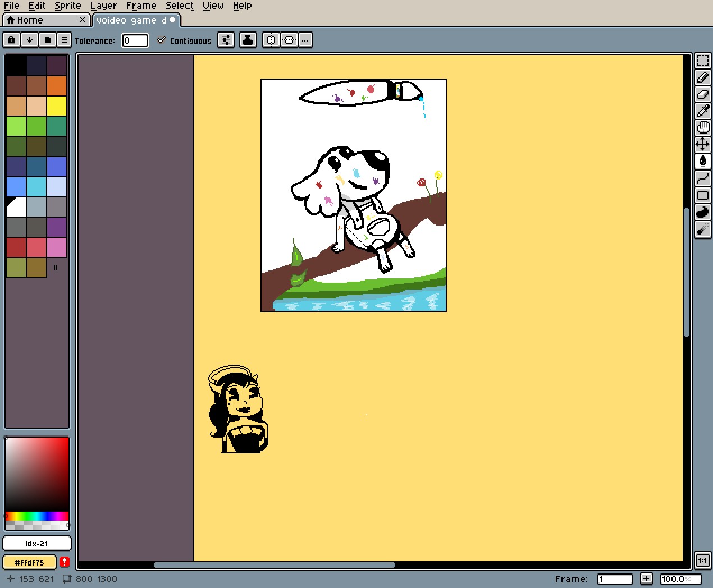The image size is (713, 588).
Task: Toggle the Contiguous checkbox
Action: point(162,40)
